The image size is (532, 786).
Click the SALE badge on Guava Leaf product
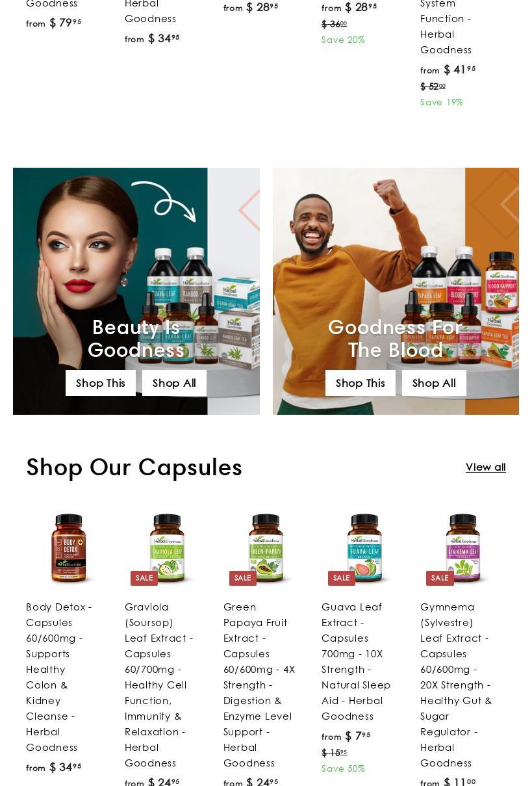coord(342,578)
